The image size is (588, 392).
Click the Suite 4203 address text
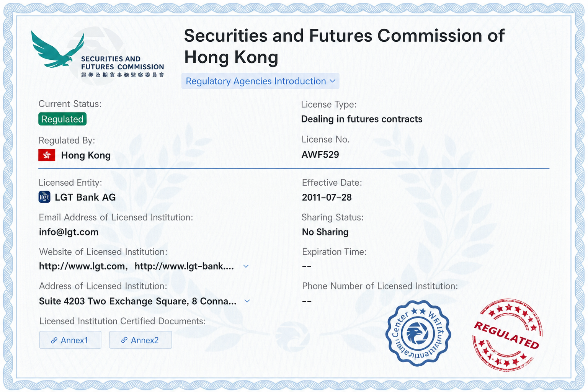(x=138, y=301)
